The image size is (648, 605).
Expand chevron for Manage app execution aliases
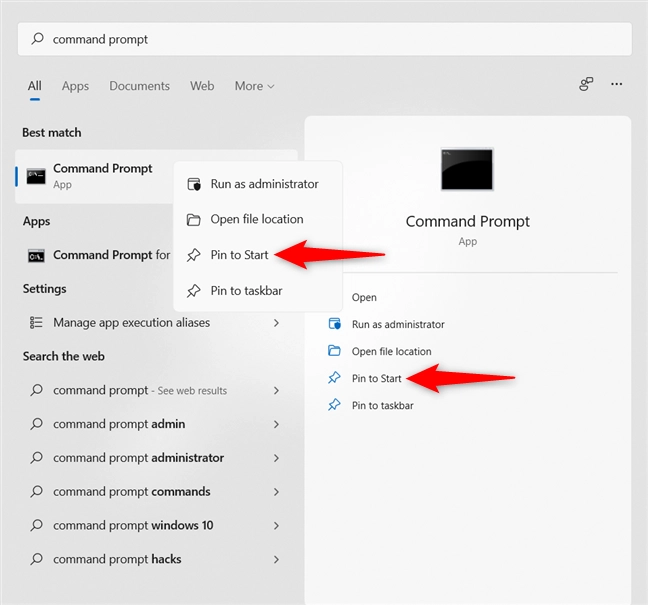[276, 323]
